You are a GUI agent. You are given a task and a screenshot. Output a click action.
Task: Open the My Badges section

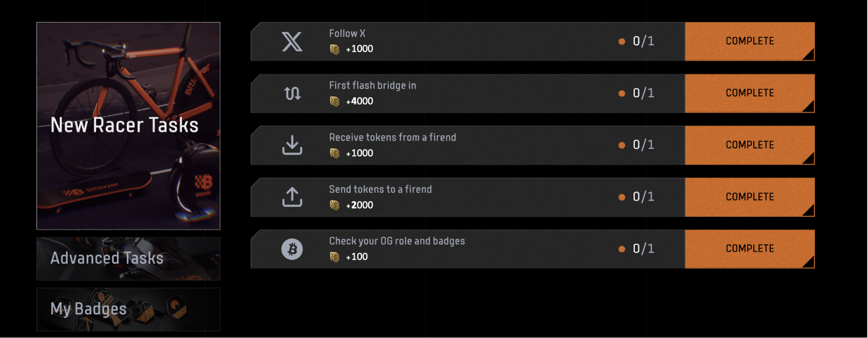(x=128, y=309)
